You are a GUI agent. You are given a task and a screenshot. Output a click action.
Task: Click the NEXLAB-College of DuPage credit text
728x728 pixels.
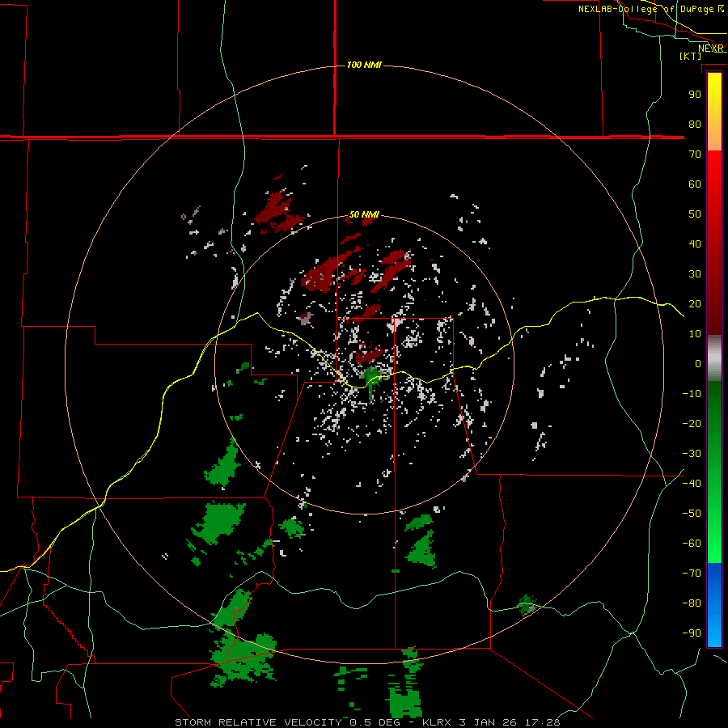coord(651,9)
